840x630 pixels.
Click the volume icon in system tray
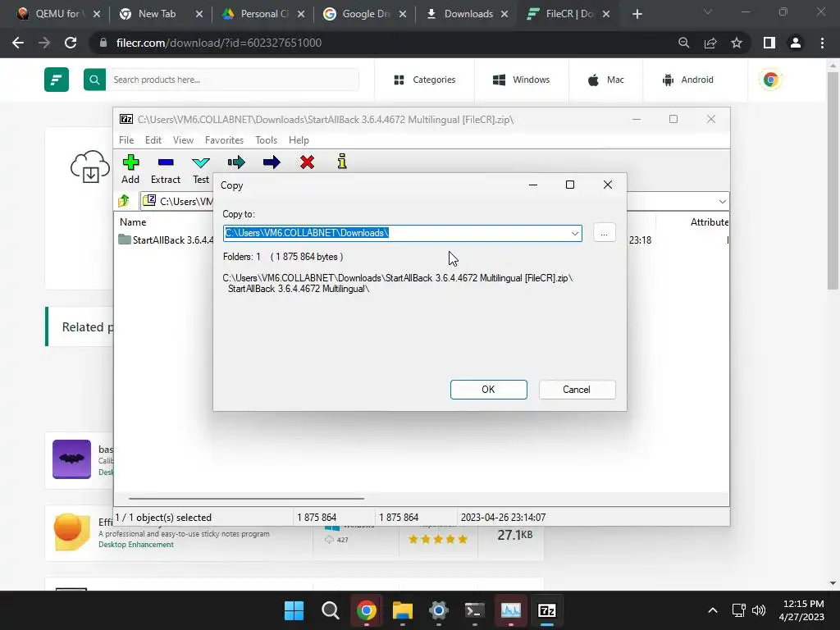759,610
